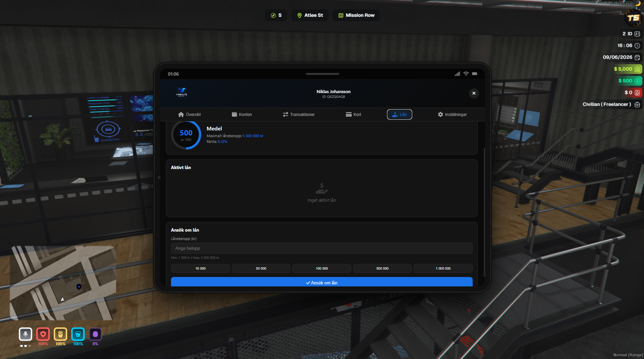Click the red armor shield status icon

43,334
